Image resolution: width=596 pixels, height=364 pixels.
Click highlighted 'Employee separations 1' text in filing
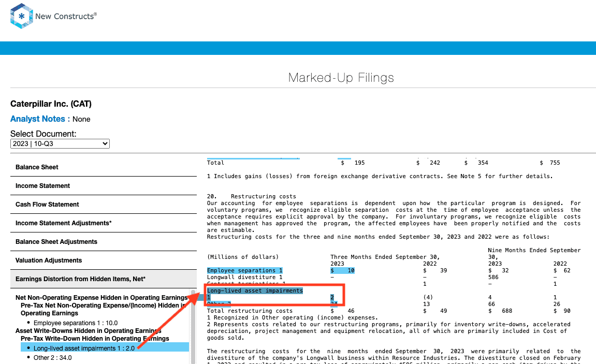[x=245, y=270]
